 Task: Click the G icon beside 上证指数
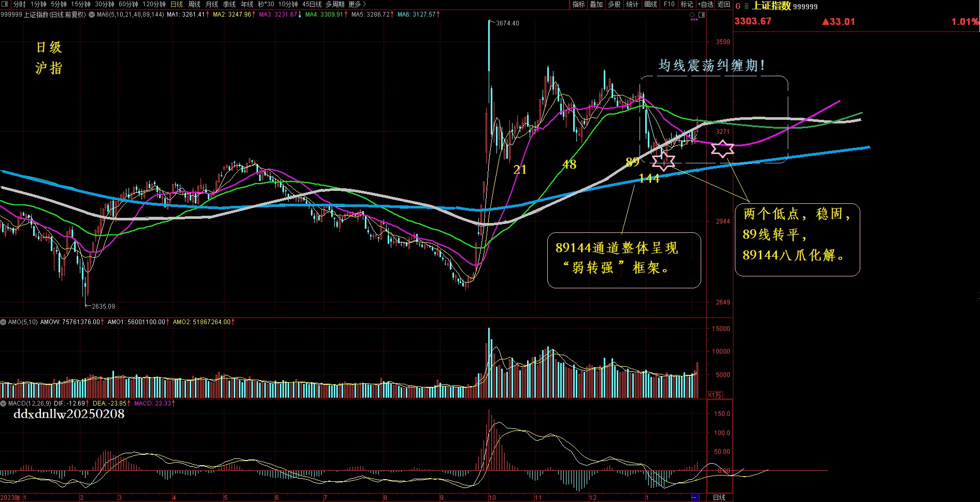738,6
